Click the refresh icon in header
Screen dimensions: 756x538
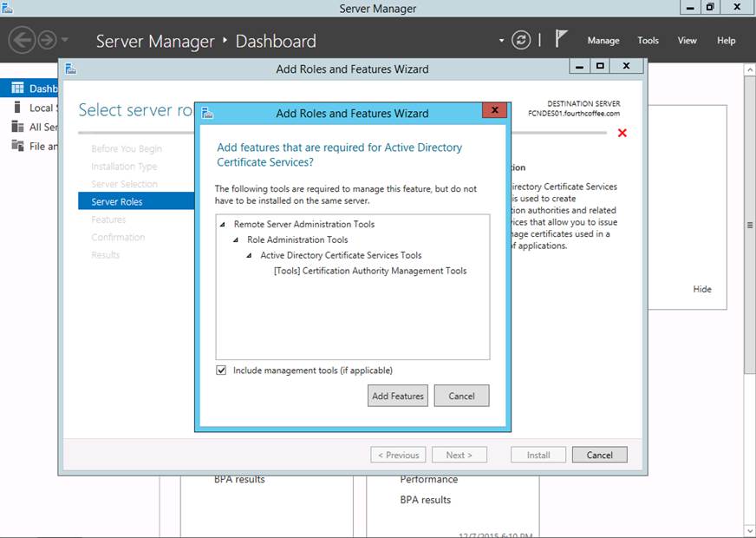[521, 40]
